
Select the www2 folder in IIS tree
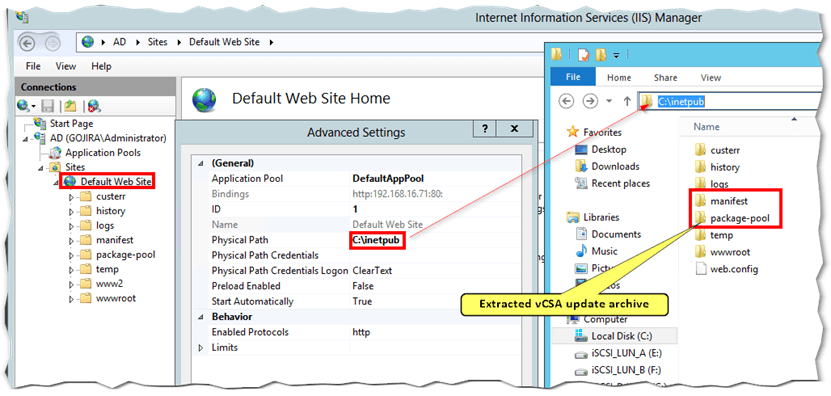pos(109,284)
